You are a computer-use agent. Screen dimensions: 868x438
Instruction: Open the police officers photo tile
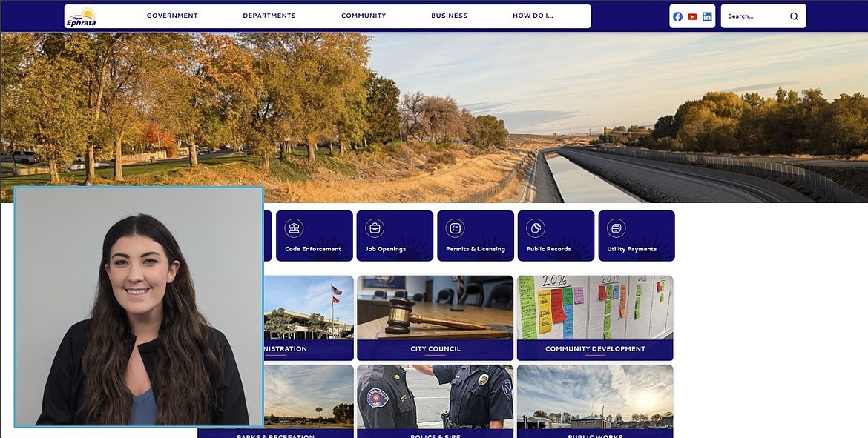click(x=435, y=399)
